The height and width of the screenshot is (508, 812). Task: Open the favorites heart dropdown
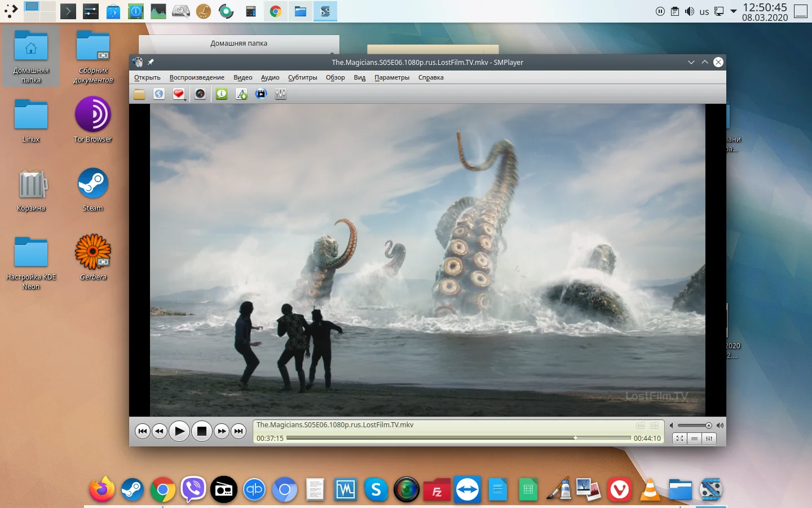click(x=179, y=94)
